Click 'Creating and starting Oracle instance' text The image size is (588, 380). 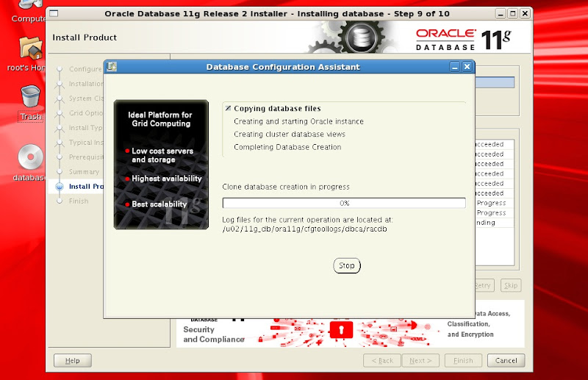299,121
